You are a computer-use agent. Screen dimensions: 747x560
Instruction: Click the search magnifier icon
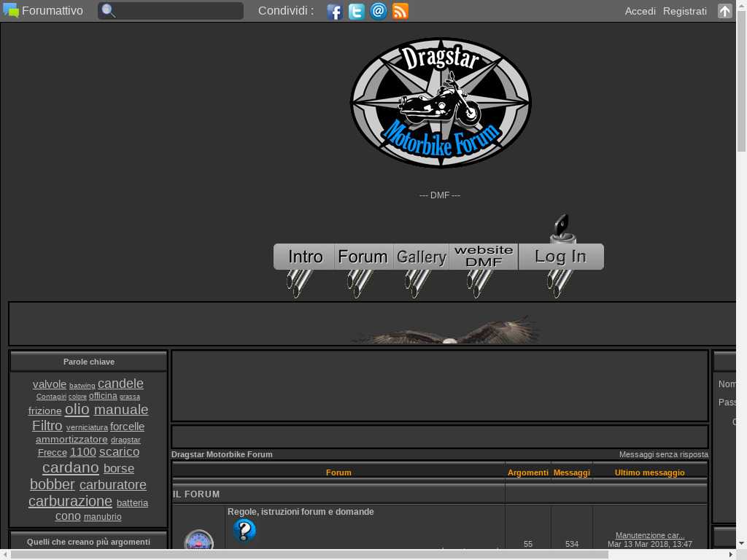click(x=109, y=10)
